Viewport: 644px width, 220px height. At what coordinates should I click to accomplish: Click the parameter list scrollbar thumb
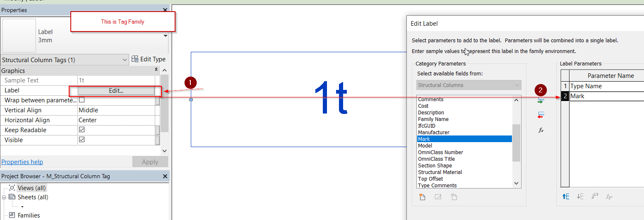(x=516, y=143)
